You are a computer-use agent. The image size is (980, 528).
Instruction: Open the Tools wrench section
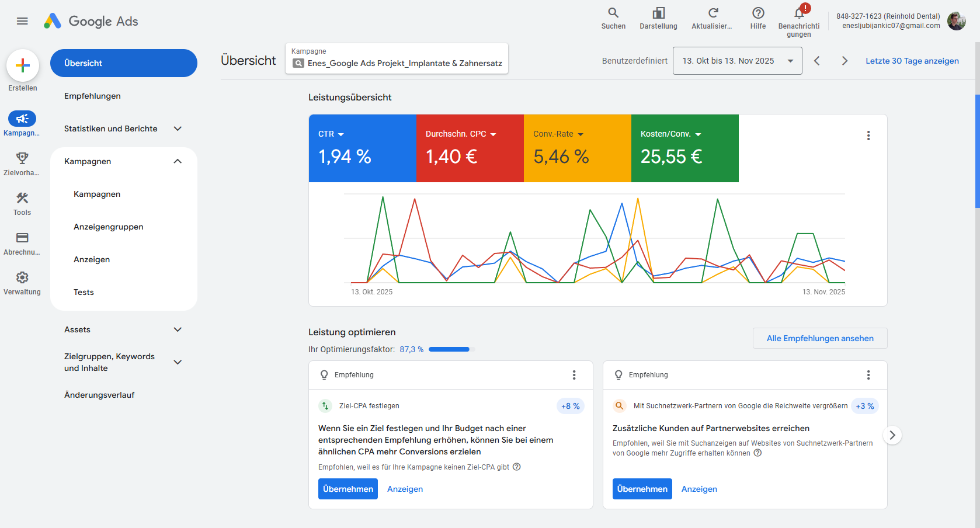[x=22, y=198]
